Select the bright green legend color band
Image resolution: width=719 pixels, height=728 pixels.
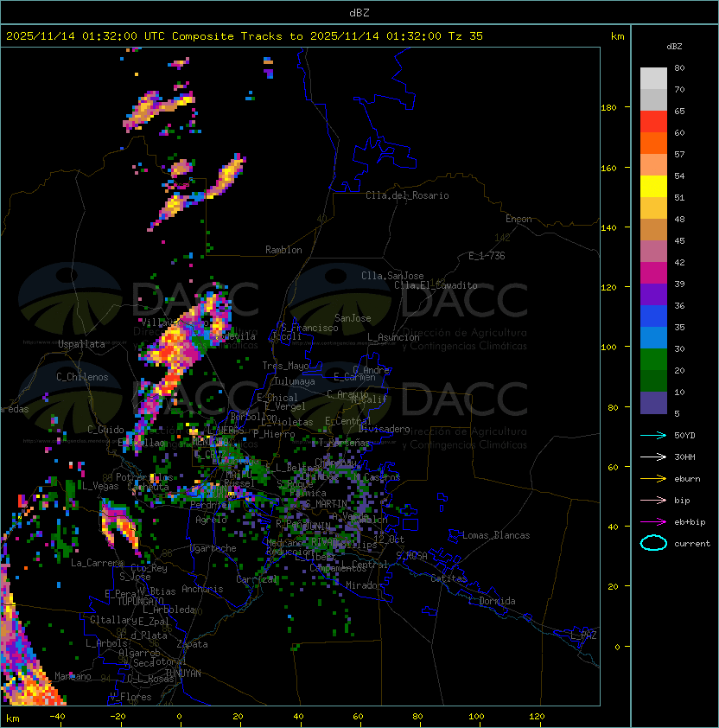(653, 360)
